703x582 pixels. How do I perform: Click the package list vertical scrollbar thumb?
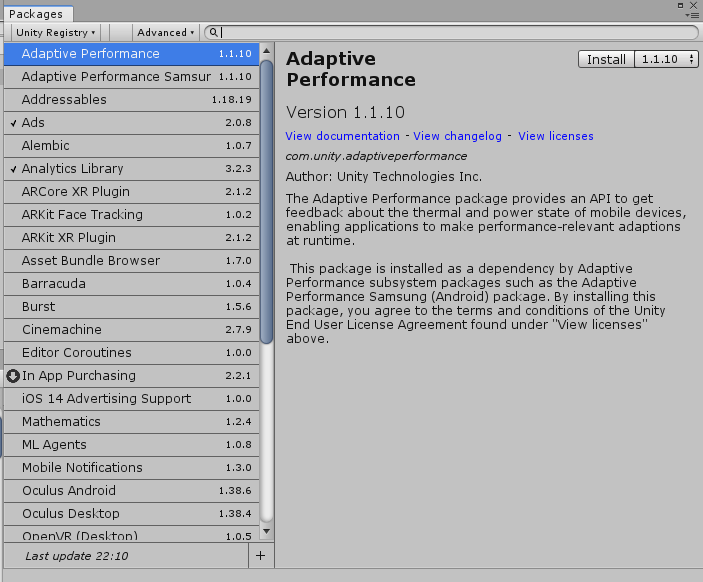267,202
